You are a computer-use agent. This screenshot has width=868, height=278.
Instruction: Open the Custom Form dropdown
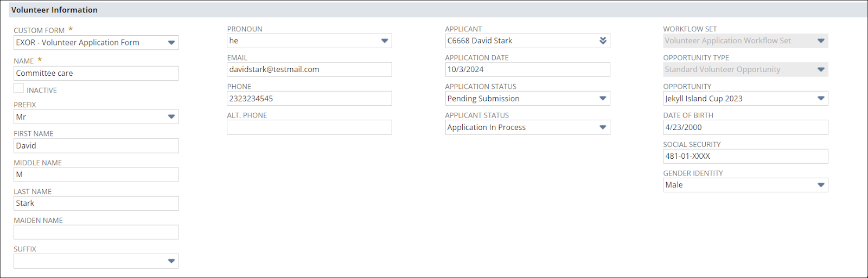pyautogui.click(x=171, y=43)
